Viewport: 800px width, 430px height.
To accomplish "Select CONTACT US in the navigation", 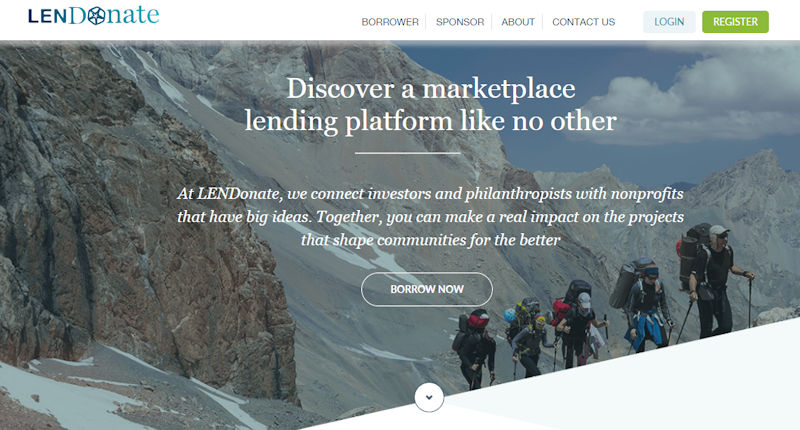I will 584,22.
